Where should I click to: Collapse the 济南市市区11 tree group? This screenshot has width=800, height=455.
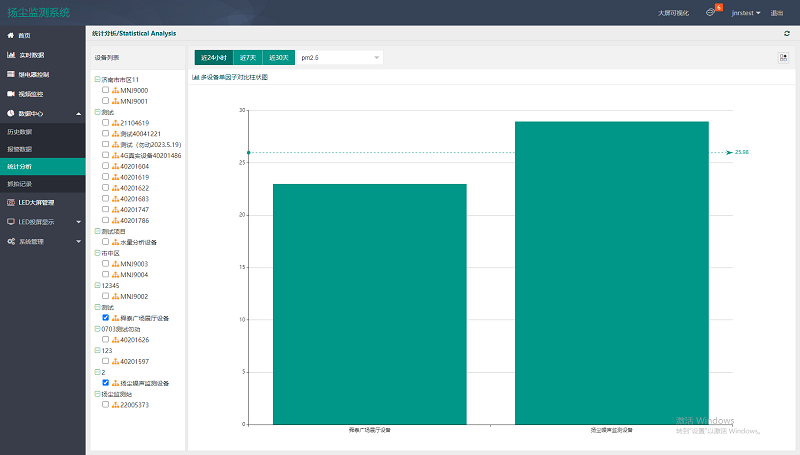coord(97,79)
